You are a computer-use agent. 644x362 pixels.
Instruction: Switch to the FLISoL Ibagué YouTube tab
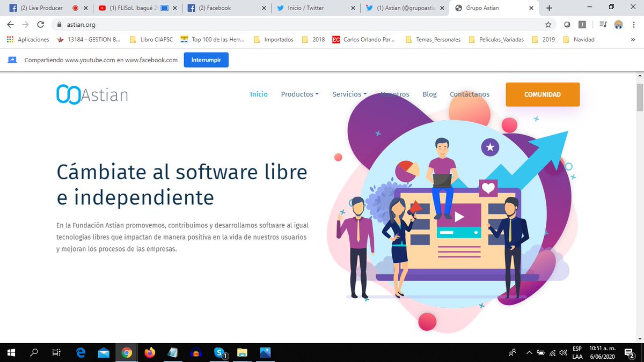134,8
